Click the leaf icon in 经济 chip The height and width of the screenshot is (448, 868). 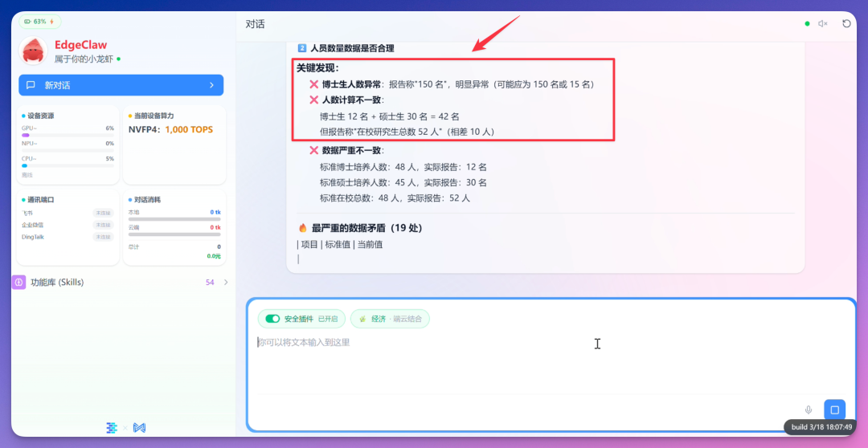362,319
